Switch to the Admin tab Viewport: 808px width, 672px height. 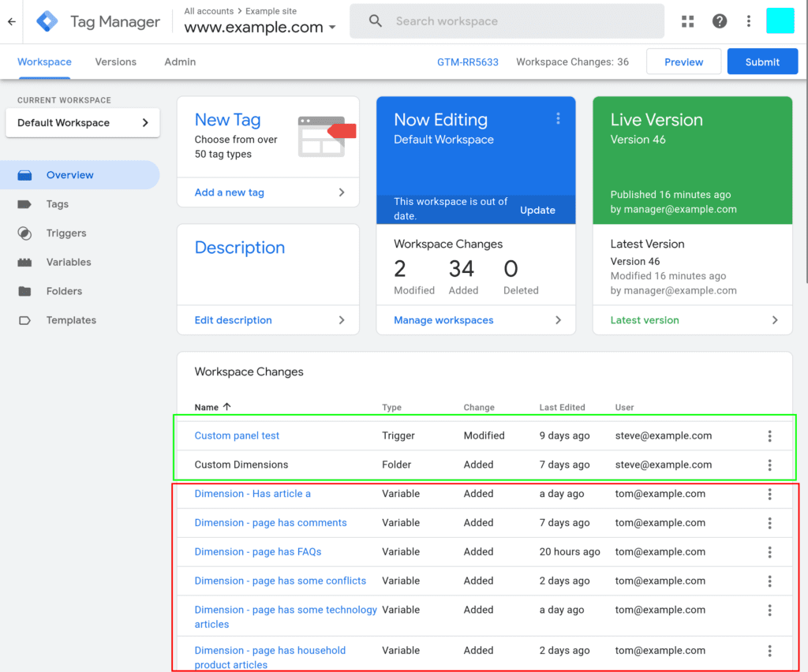180,62
